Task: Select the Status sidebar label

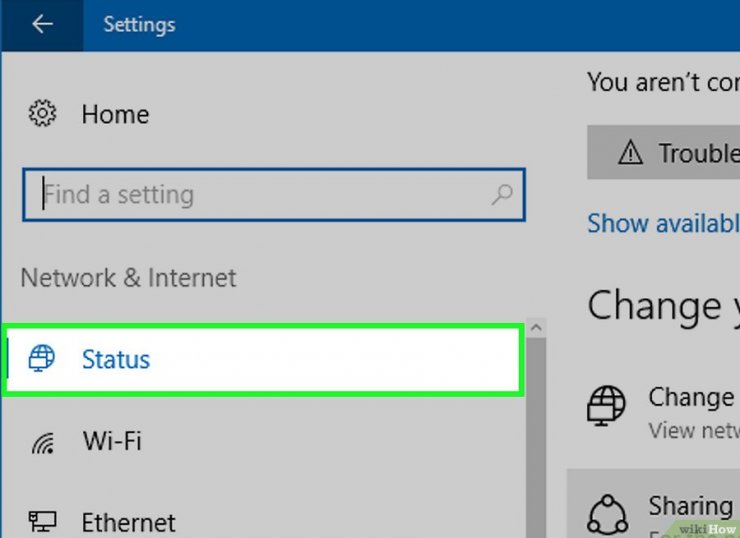Action: pos(116,360)
